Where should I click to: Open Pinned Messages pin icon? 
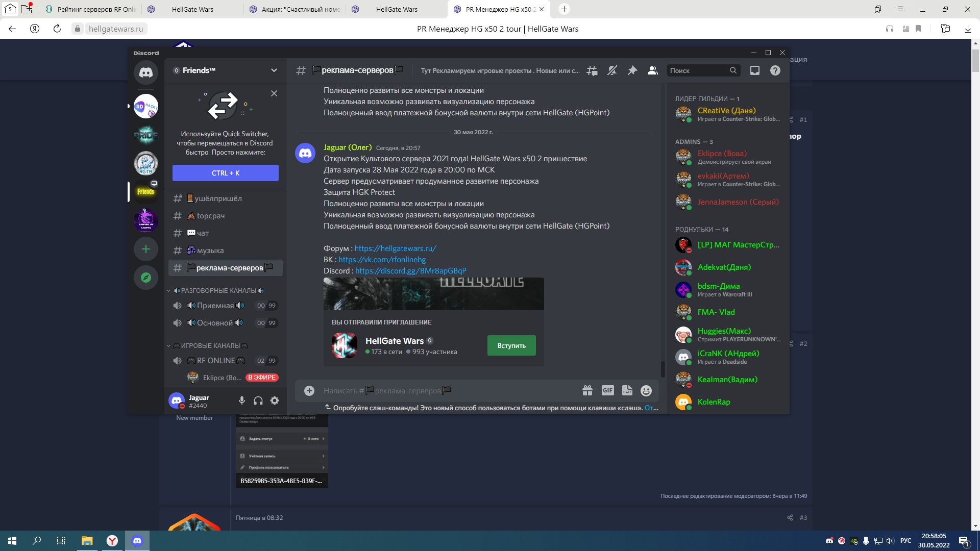pyautogui.click(x=632, y=70)
